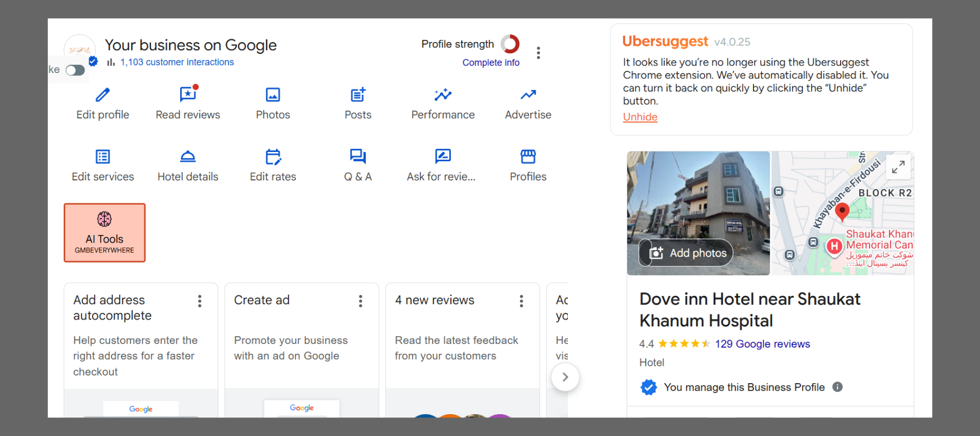Click the Profile strength progress ring
Viewport: 980px width, 436px height.
click(x=510, y=44)
